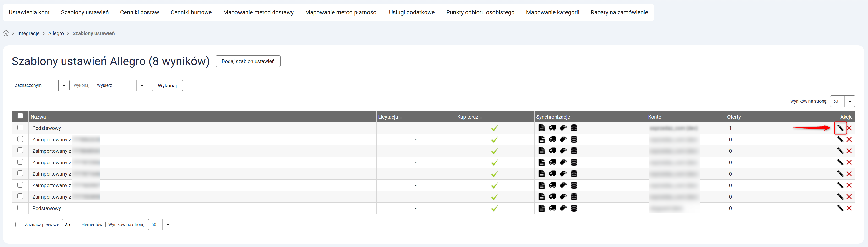Check the first Podstawowy row checkbox
Viewport: 868px width, 247px height.
pyautogui.click(x=20, y=127)
